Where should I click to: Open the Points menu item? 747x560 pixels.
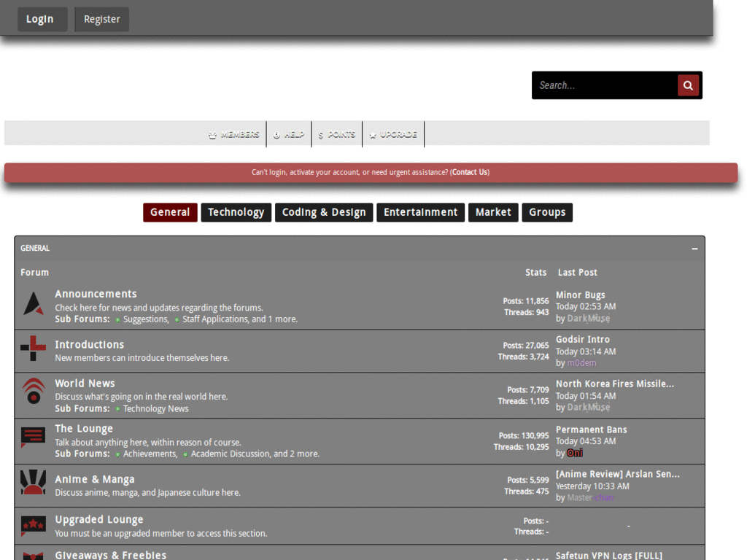click(x=337, y=135)
